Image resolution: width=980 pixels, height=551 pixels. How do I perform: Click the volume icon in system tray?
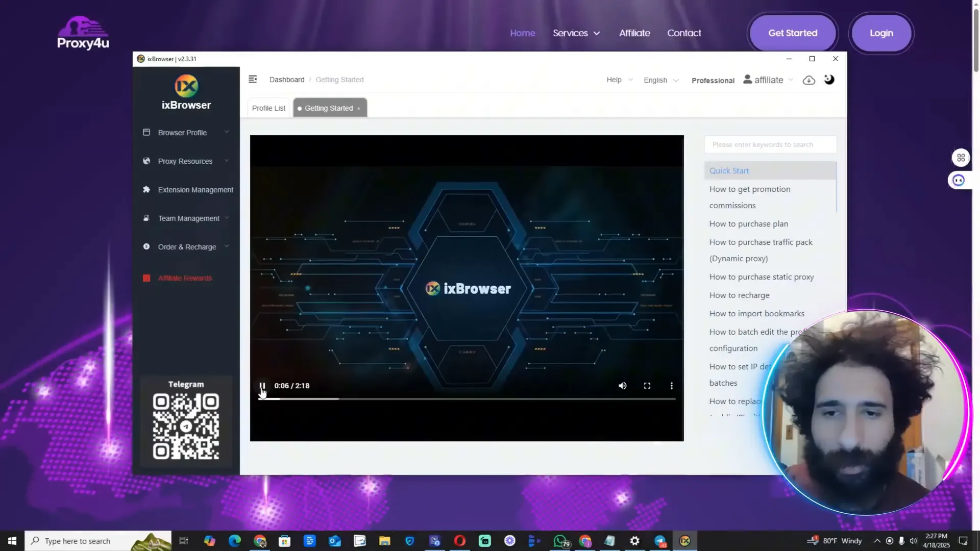pos(914,541)
